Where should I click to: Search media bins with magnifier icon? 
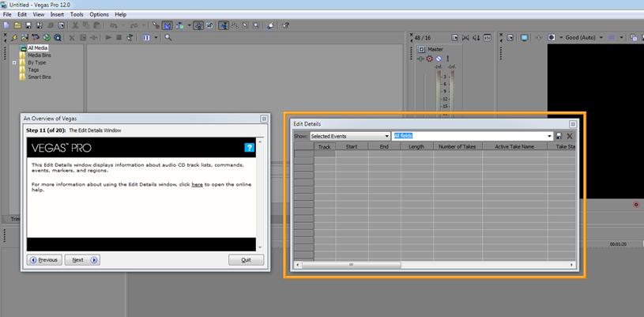click(x=168, y=37)
